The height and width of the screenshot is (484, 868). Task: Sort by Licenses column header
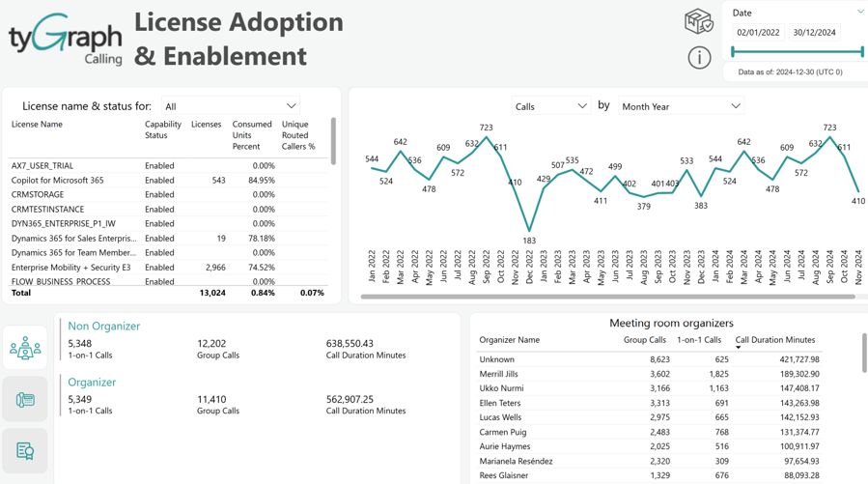coord(207,124)
